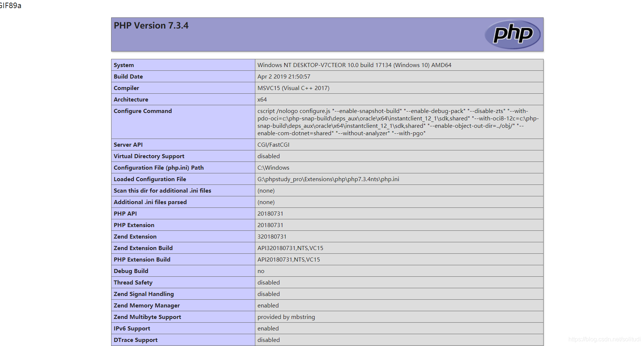Select '(none)' in Additional .ini files parsed row
The width and height of the screenshot is (644, 346).
coord(266,202)
